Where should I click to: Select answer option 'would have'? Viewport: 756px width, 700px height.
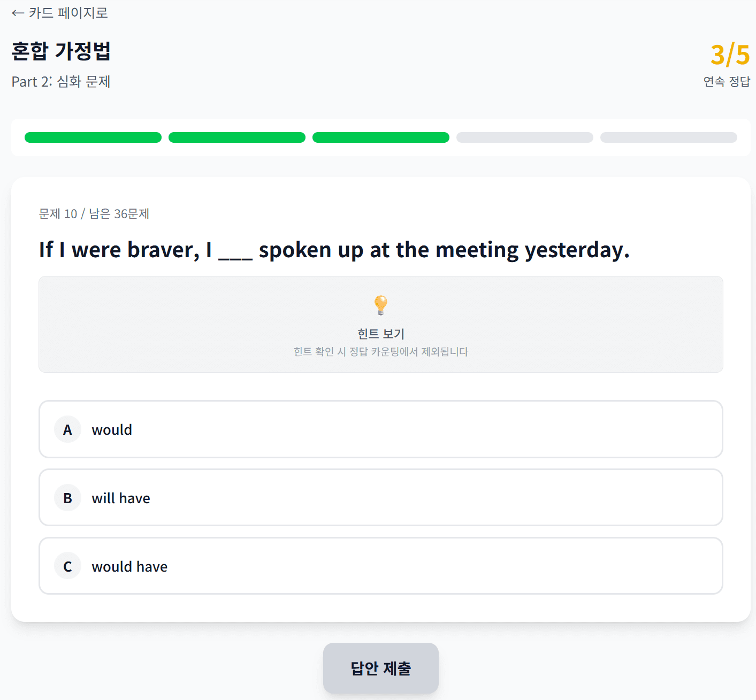pyautogui.click(x=380, y=566)
